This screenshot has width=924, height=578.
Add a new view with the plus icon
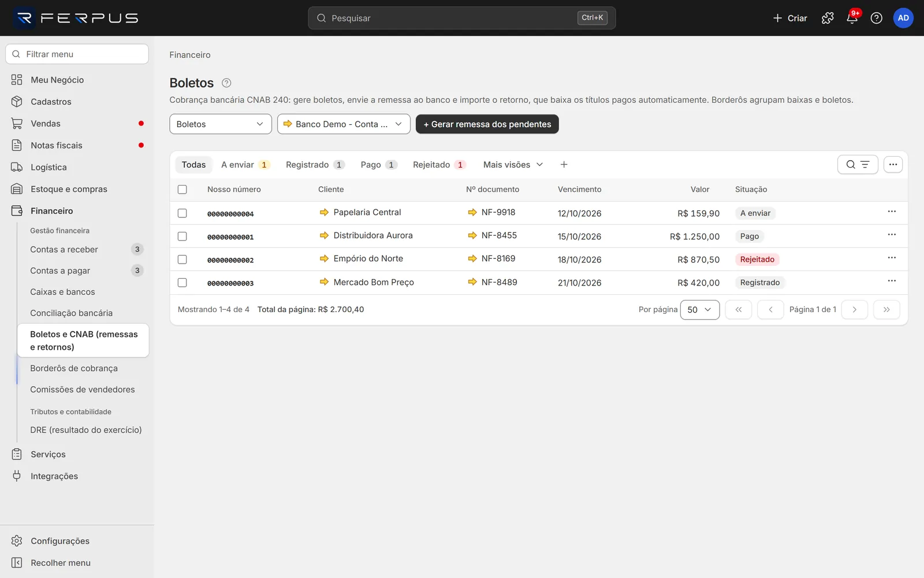pos(564,165)
